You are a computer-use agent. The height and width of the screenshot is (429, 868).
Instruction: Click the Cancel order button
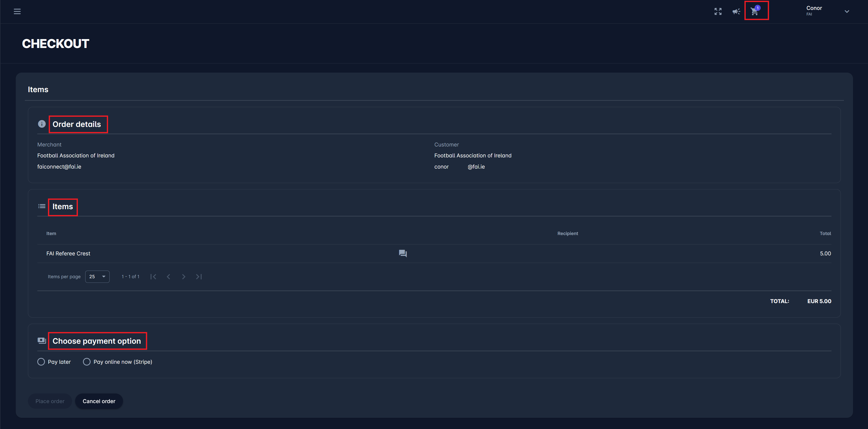(99, 401)
